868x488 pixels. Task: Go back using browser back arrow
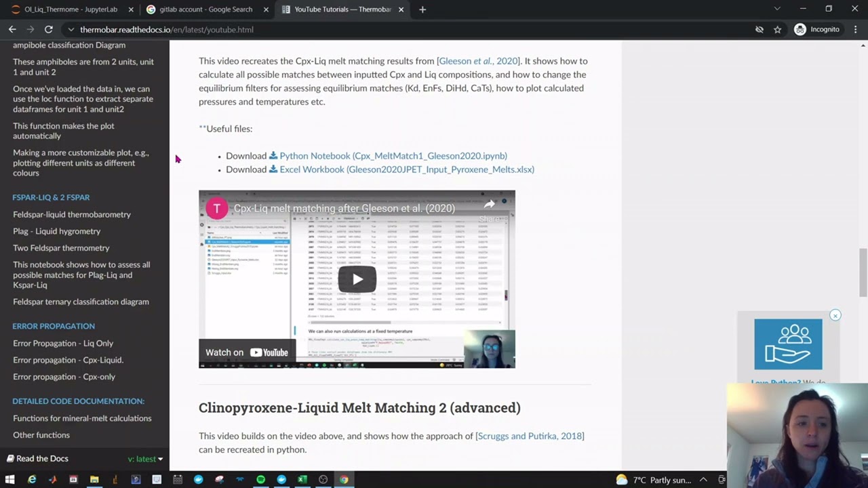[x=12, y=29]
